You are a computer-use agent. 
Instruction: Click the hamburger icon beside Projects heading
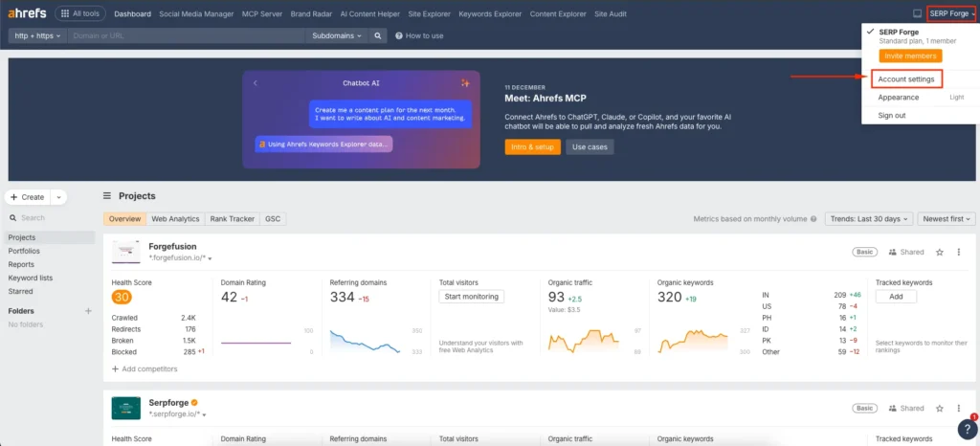107,195
